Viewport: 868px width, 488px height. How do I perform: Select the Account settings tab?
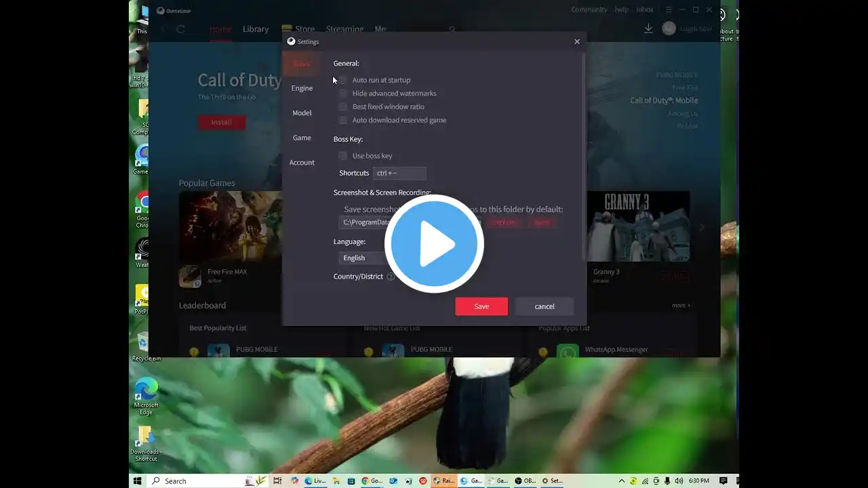click(x=302, y=162)
